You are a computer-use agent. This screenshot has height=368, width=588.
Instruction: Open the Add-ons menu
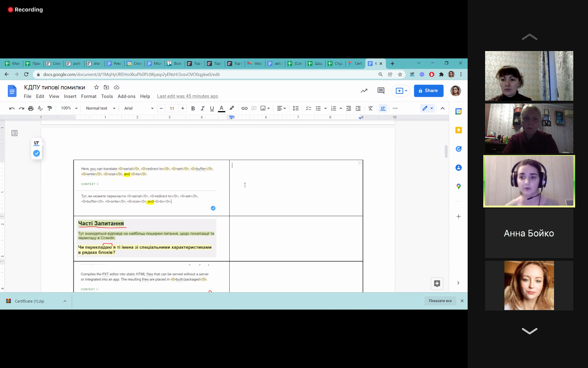coord(126,97)
